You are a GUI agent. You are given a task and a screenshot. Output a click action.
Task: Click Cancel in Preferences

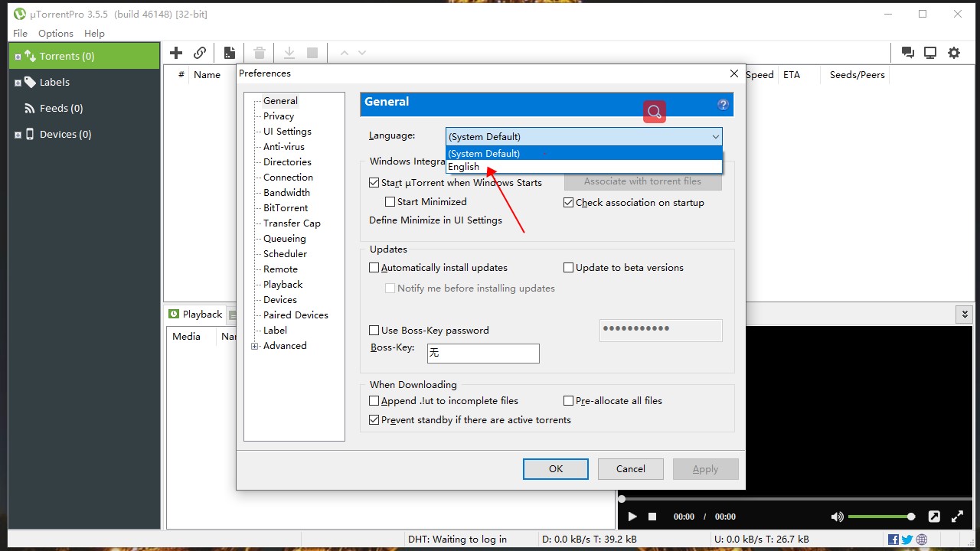631,469
